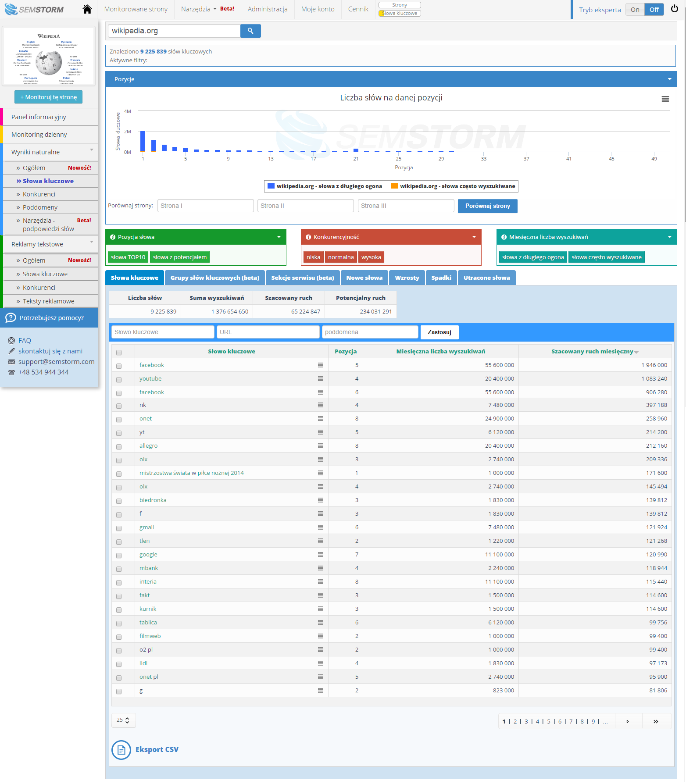Viewport: 686px width, 784px height.
Task: Click info icon beside Miesięczna liczba wyszukiwań
Action: [504, 237]
